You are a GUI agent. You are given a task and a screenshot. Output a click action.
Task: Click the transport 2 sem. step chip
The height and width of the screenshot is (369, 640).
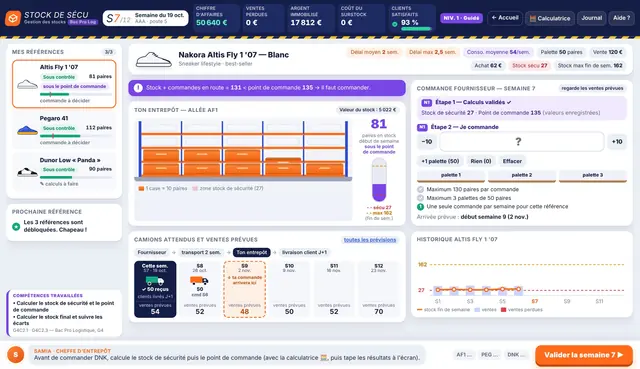coord(201,253)
